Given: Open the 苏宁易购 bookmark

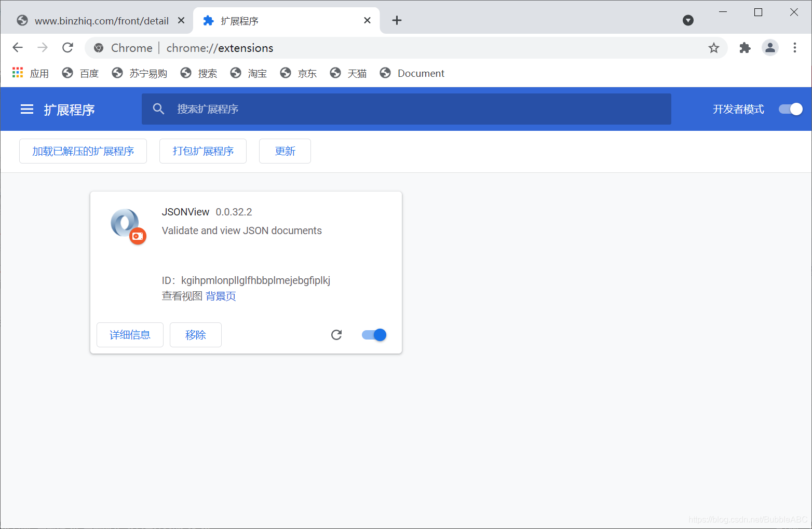Looking at the screenshot, I should (x=139, y=73).
